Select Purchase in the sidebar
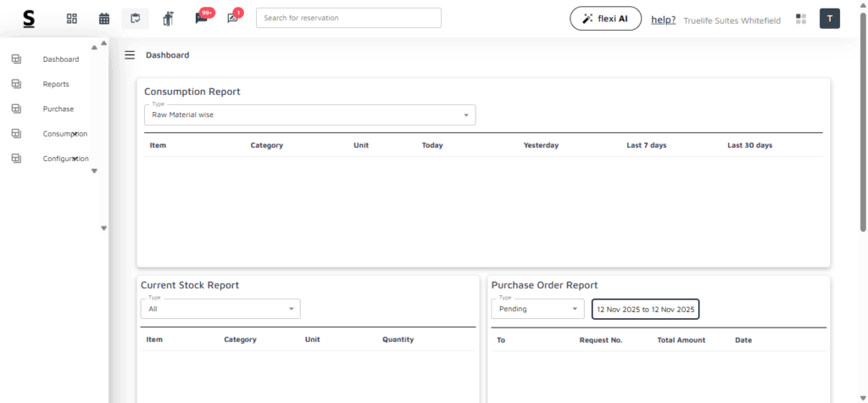The height and width of the screenshot is (403, 868). (x=58, y=109)
